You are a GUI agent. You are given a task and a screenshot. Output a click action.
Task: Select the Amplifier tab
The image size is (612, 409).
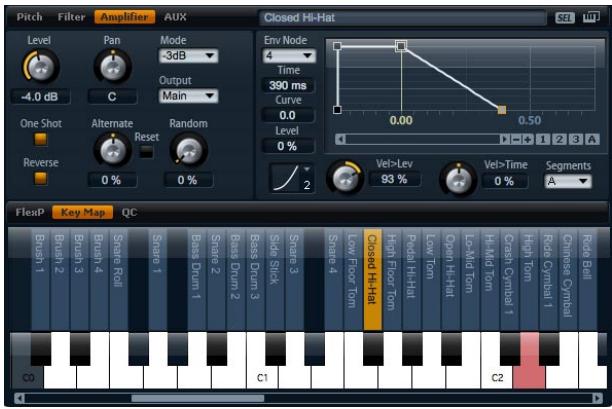coord(125,17)
